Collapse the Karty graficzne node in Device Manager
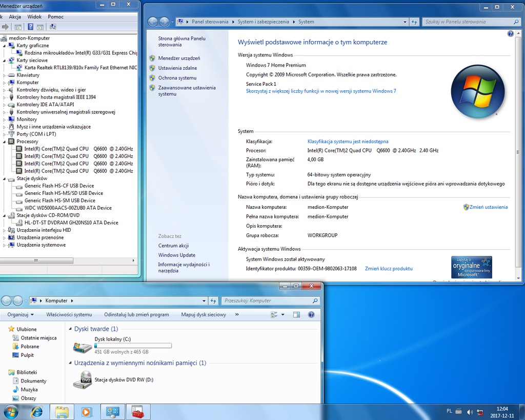 pyautogui.click(x=4, y=46)
